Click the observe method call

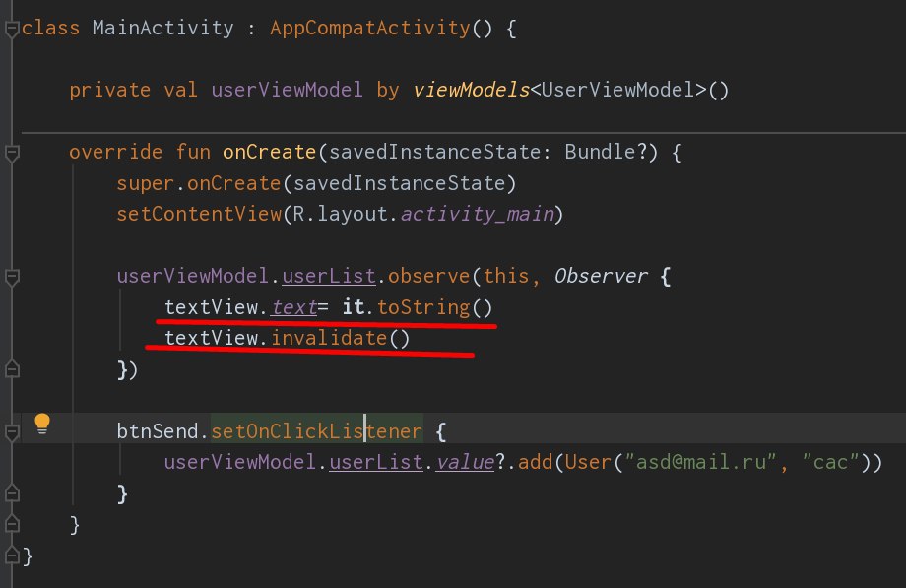click(x=428, y=276)
